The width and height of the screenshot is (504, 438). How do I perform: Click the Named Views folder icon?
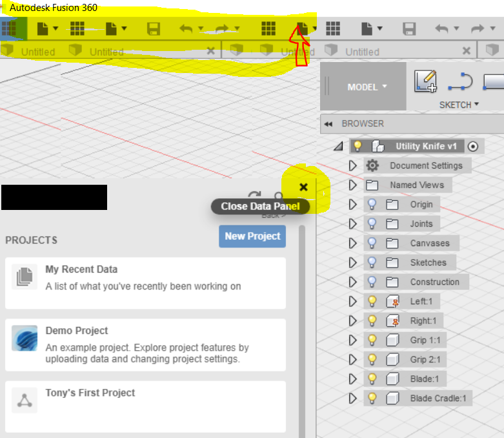click(372, 185)
